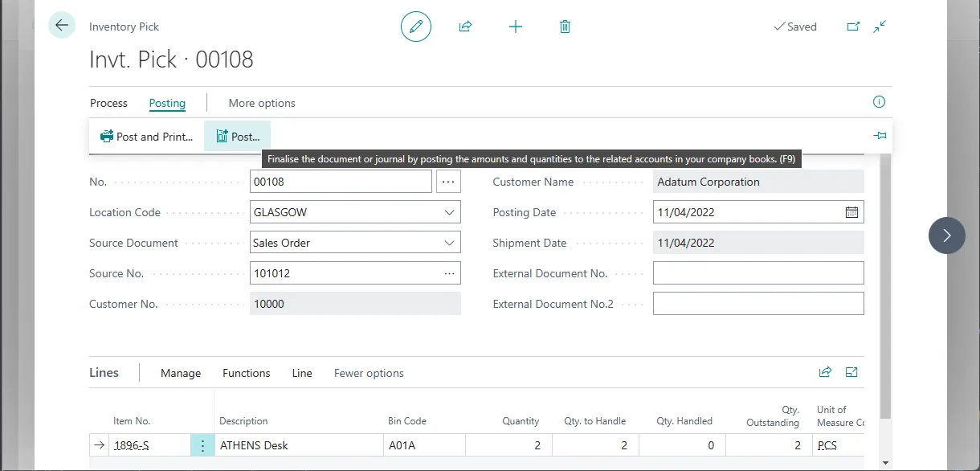Click the Inventory Pick breadcrumb

click(x=124, y=27)
